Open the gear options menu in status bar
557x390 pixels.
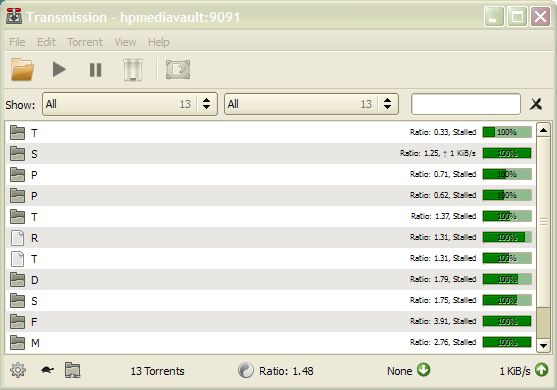click(x=18, y=370)
